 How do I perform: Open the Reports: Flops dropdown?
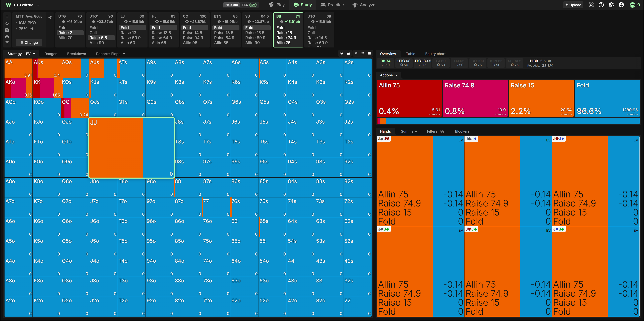pyautogui.click(x=110, y=54)
